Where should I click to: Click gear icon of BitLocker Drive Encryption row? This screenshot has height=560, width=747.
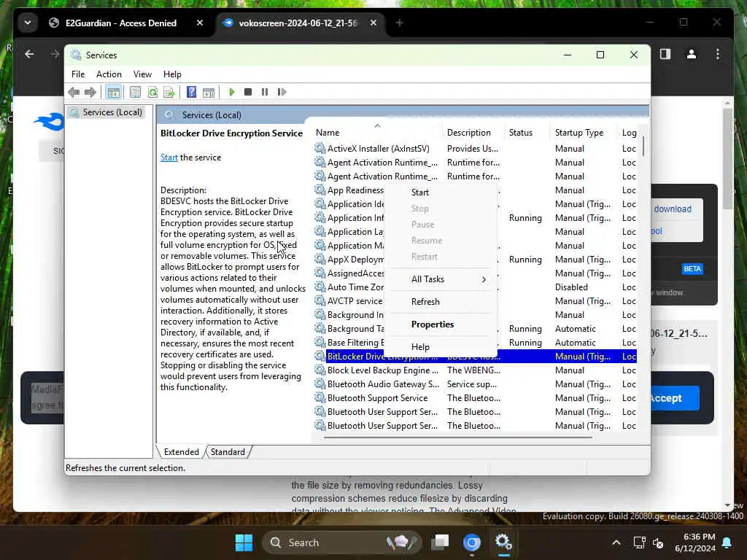320,356
